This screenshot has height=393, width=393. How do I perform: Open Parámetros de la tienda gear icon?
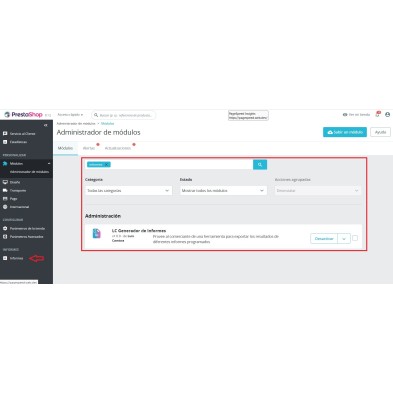tap(5, 229)
